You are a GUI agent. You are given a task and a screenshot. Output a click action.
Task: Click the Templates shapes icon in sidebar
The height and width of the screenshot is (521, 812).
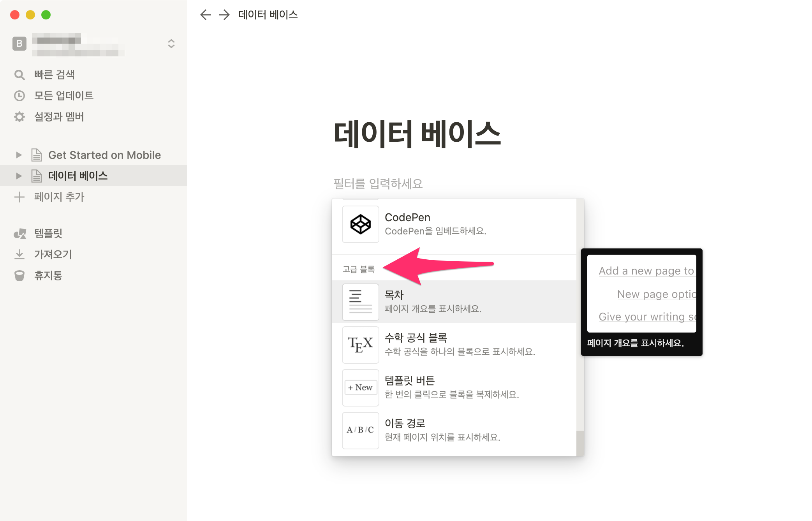19,234
